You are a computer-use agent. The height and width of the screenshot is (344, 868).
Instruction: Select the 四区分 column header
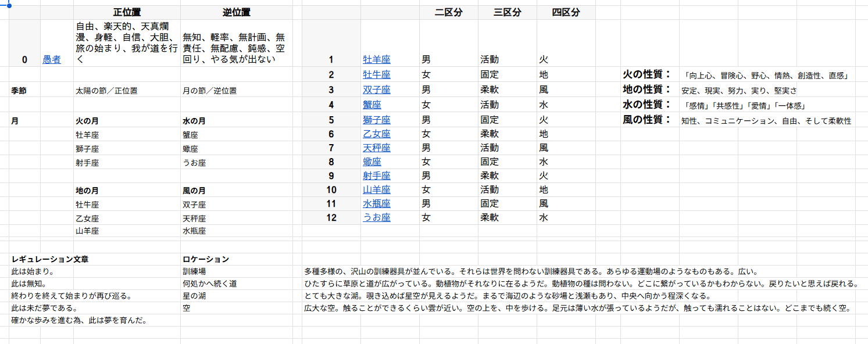tap(566, 13)
